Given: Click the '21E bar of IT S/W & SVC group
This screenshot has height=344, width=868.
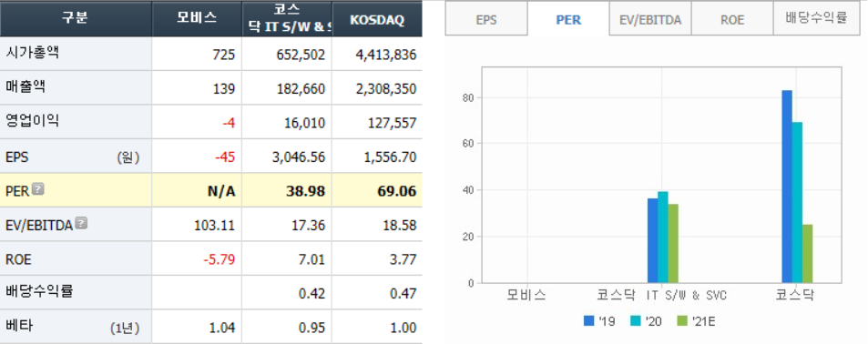Looking at the screenshot, I should [x=673, y=243].
